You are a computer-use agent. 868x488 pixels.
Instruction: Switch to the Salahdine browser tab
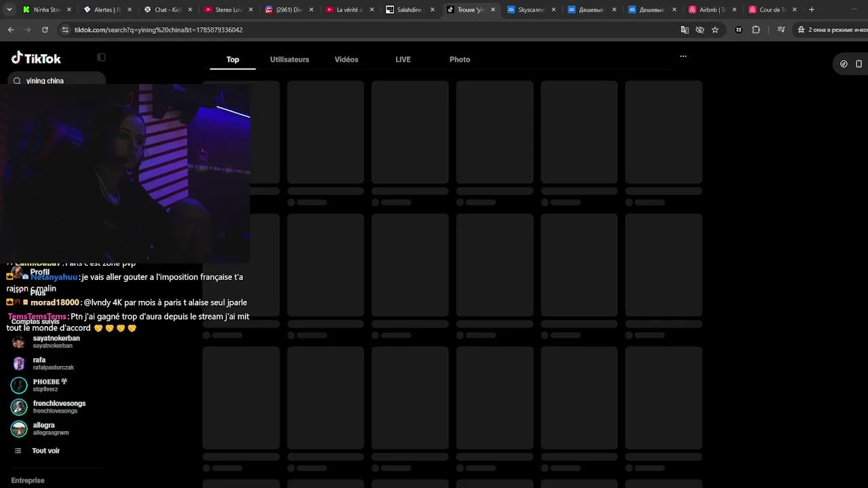pos(410,9)
